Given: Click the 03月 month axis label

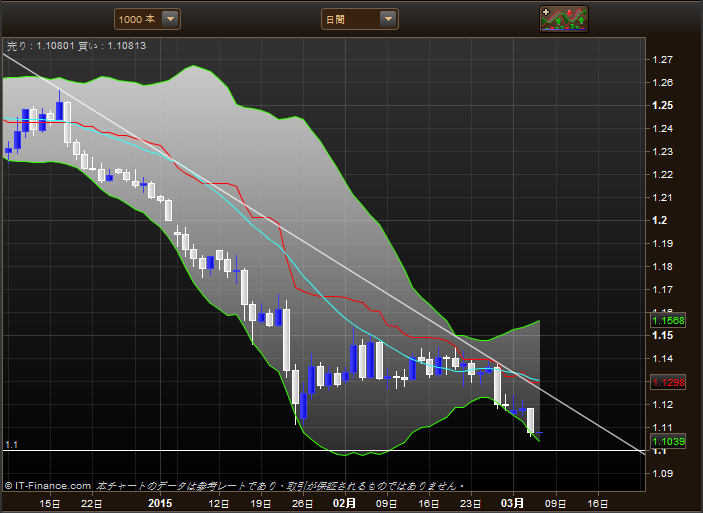Looking at the screenshot, I should [512, 503].
